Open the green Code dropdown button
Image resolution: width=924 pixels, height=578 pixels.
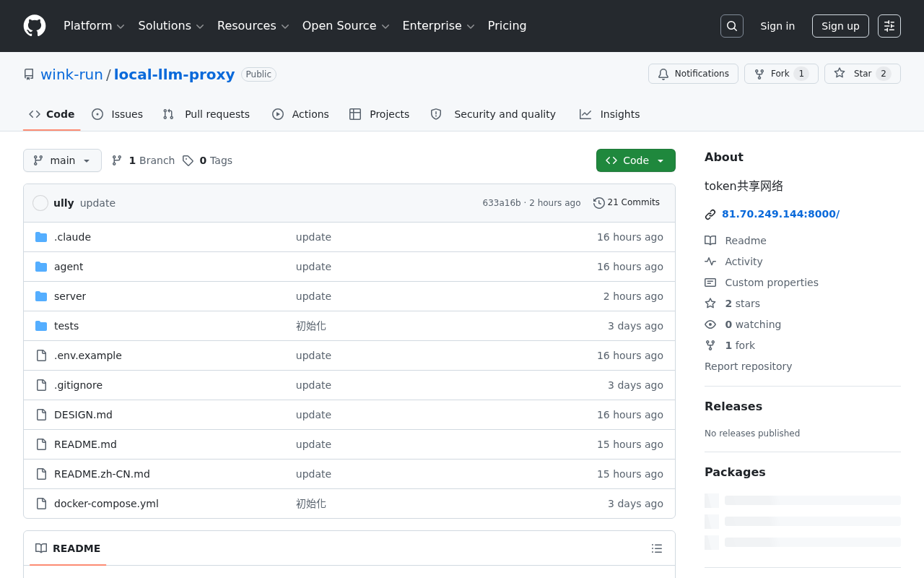pyautogui.click(x=636, y=160)
